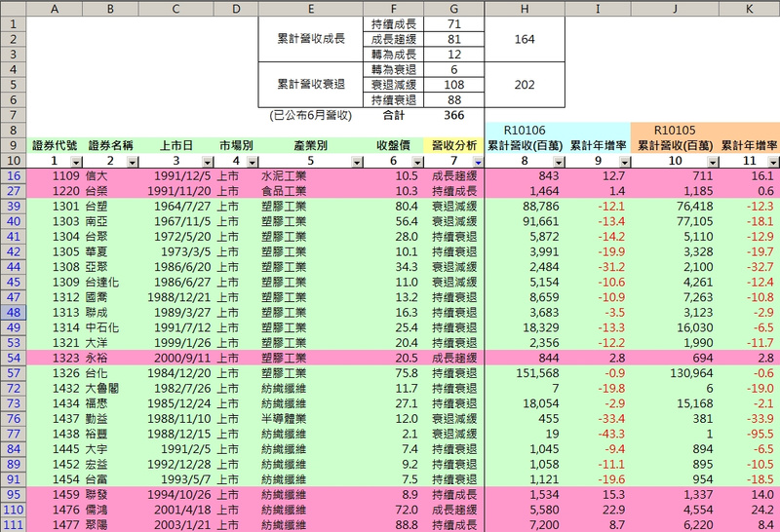Open the filter dropdown in column I row 10
This screenshot has width=780, height=532.
click(x=625, y=162)
